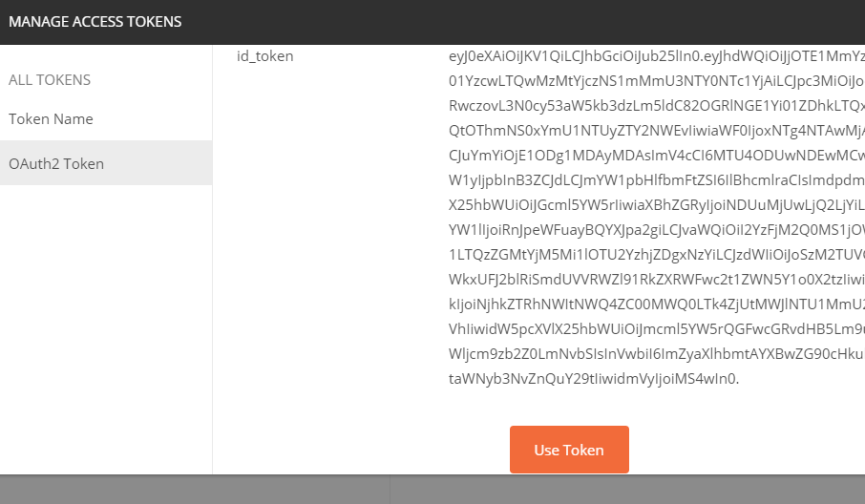Click the id_token field label
The width and height of the screenshot is (865, 504).
coord(265,56)
